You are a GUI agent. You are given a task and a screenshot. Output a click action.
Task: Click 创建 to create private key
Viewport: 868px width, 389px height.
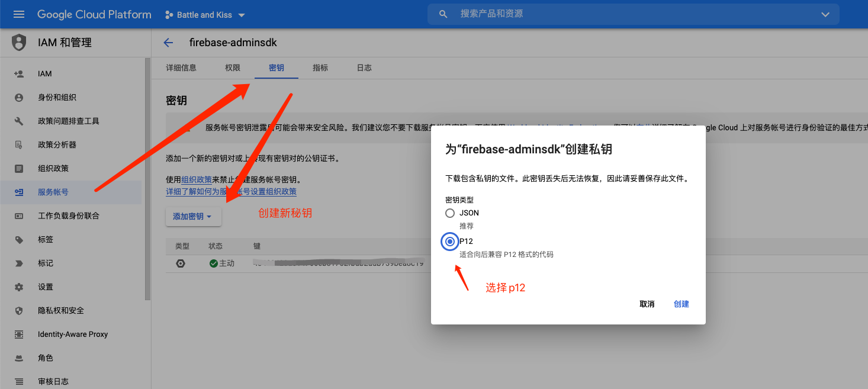click(681, 304)
